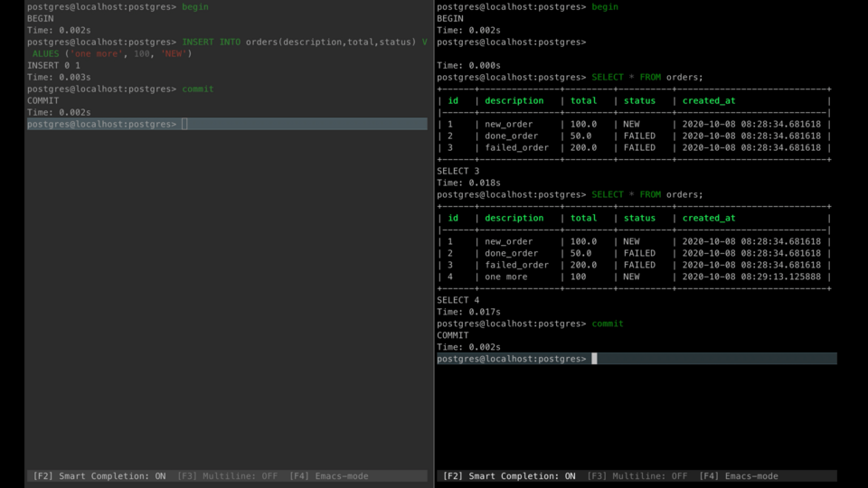Click 'Time: 0.017s' in right terminal
The height and width of the screenshot is (488, 868).
pos(468,312)
